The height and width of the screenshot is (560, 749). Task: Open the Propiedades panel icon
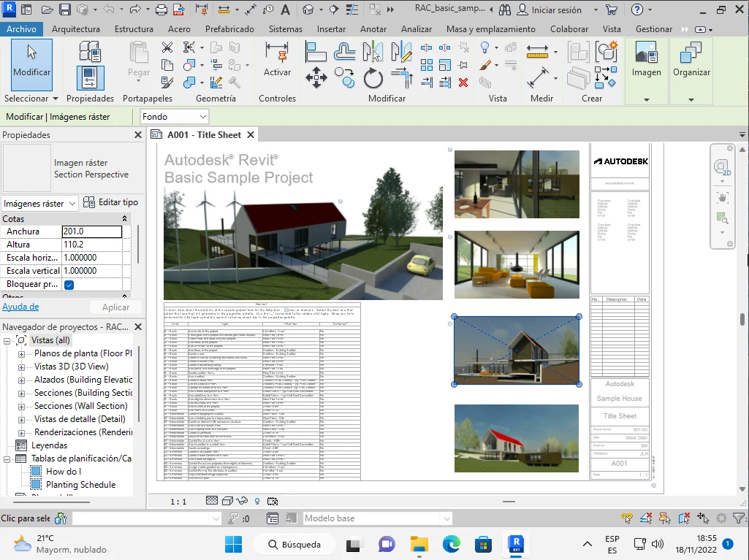point(90,78)
